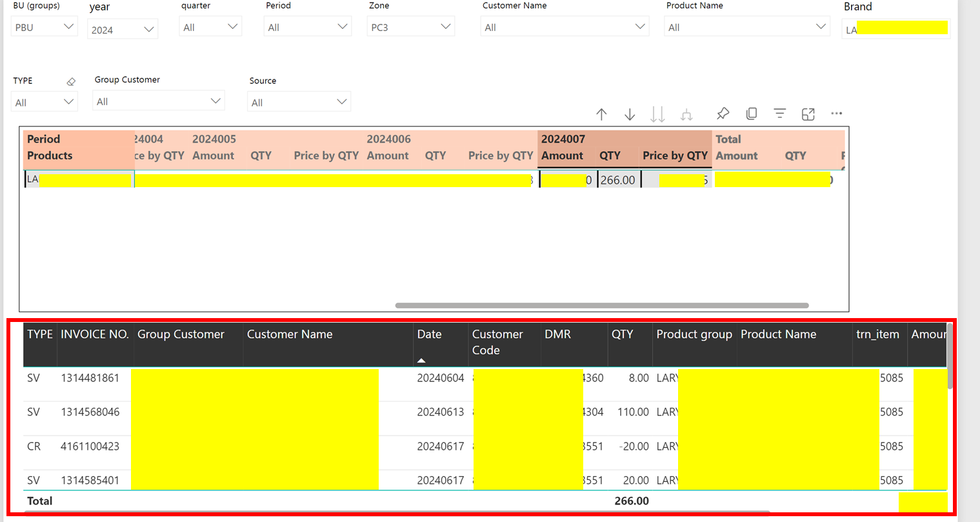
Task: Expand all down one hierarchy level icon
Action: [686, 114]
